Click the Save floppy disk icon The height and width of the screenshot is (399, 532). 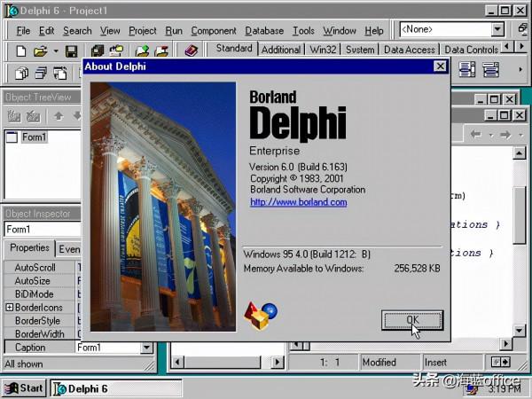71,51
